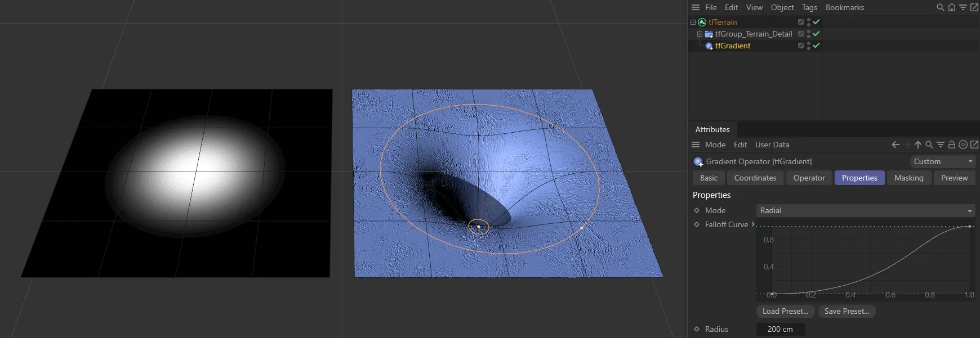Image resolution: width=980 pixels, height=338 pixels.
Task: Open the User Data menu
Action: click(x=772, y=145)
